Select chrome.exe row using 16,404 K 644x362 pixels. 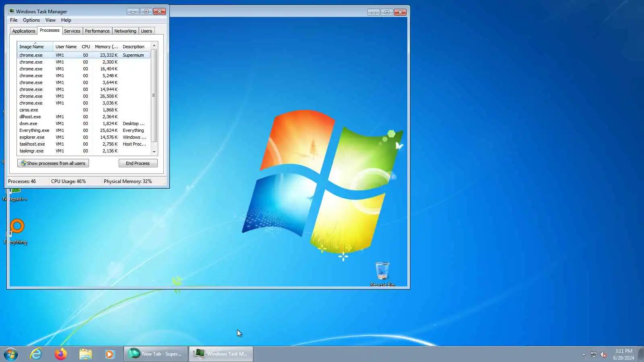84,69
